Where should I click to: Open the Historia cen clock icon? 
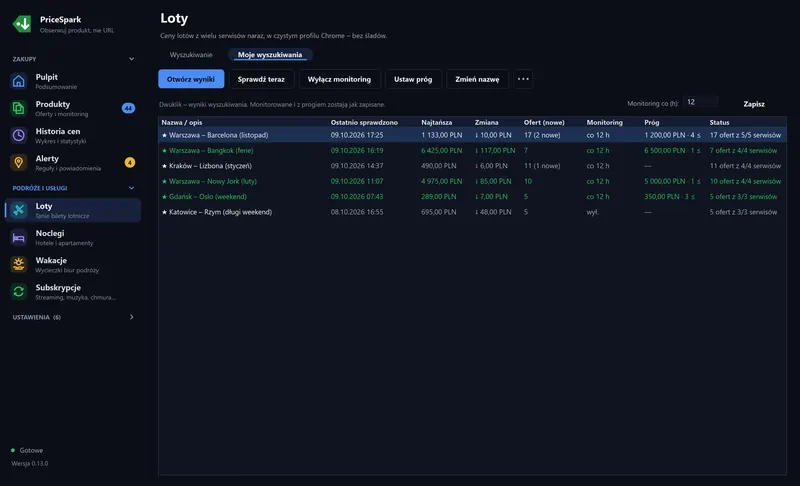point(19,135)
